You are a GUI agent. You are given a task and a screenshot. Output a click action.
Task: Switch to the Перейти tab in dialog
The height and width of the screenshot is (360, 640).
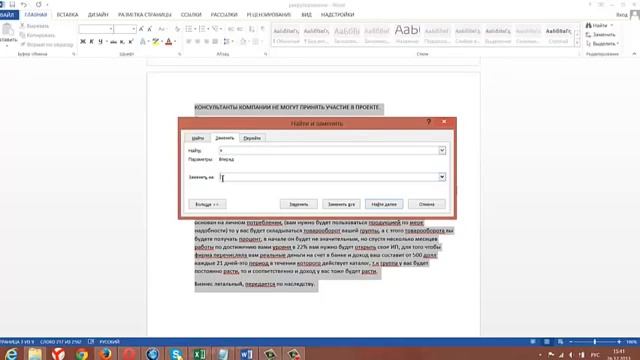click(x=252, y=138)
